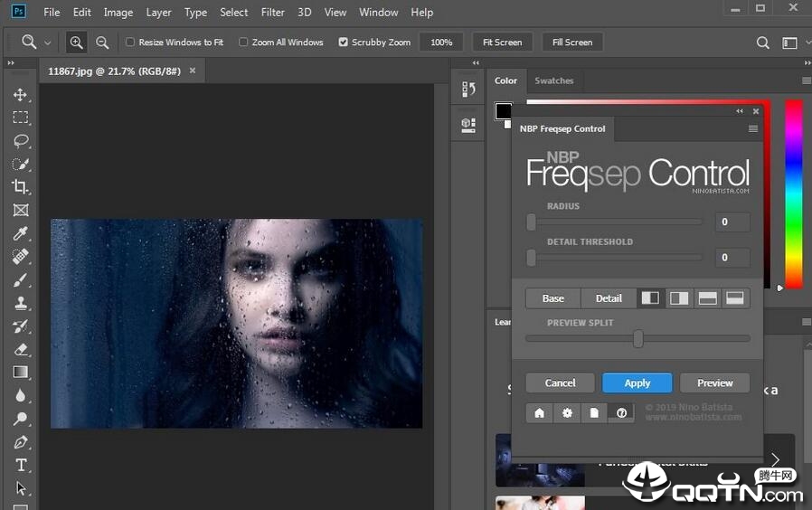Click the home icon in Freqsep panel
The width and height of the screenshot is (812, 510).
540,412
